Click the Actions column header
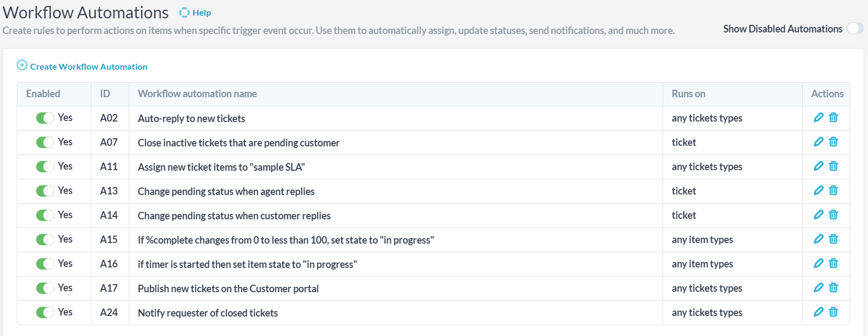868x336 pixels. click(827, 93)
